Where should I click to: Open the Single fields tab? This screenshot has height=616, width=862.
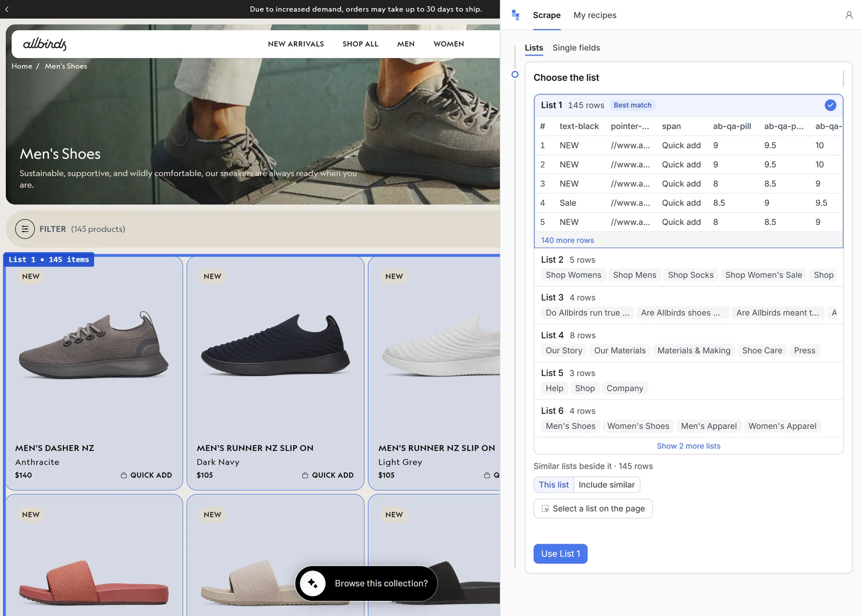click(x=576, y=48)
